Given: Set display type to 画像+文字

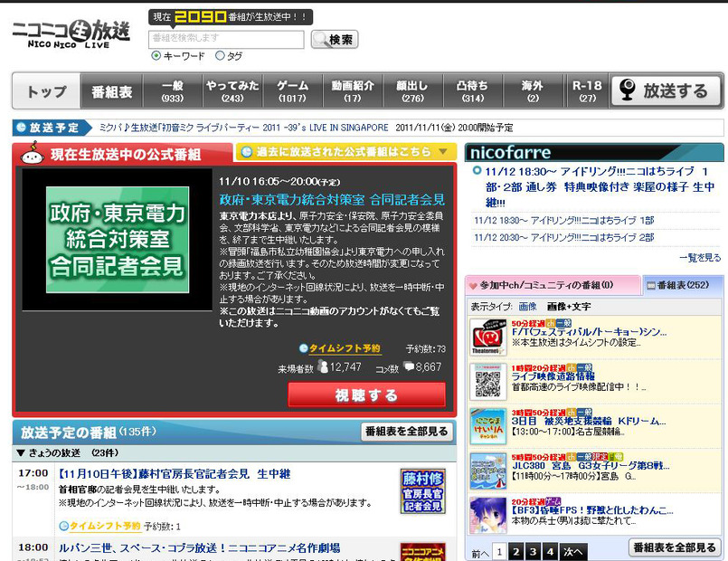Looking at the screenshot, I should click(569, 307).
